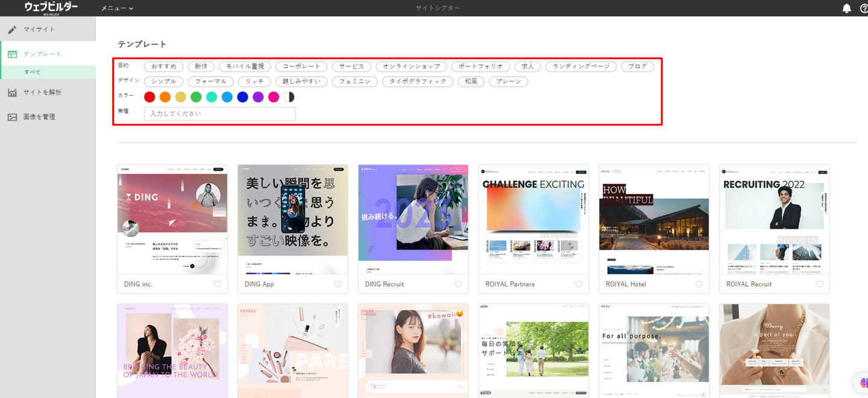Open the help question mark icon
868x398 pixels.
point(864,8)
